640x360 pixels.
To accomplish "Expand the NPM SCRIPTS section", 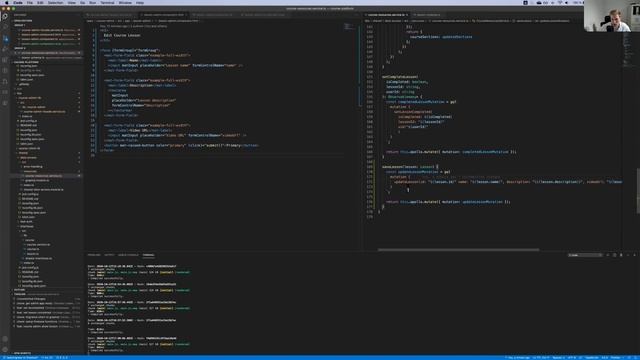I will pos(22,353).
